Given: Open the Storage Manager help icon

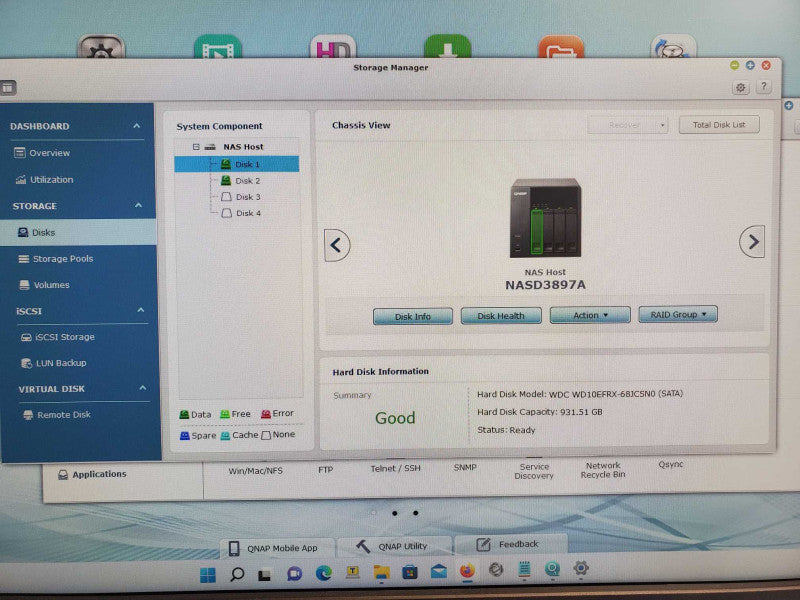Looking at the screenshot, I should click(764, 86).
